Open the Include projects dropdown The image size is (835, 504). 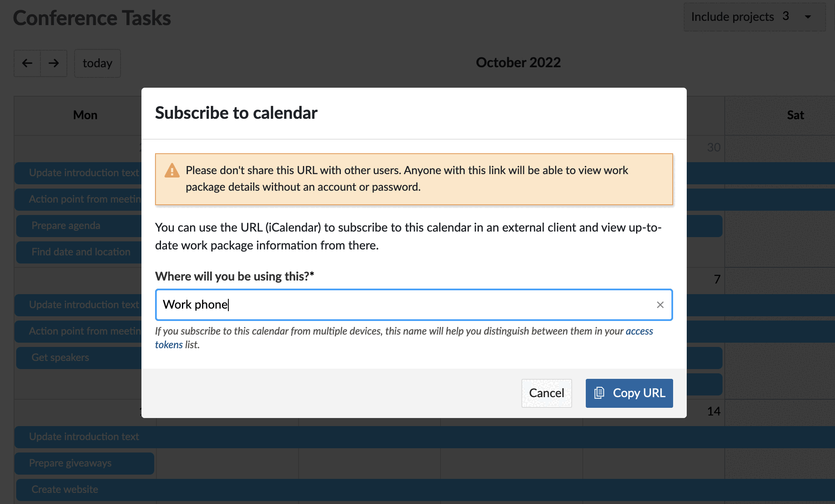(754, 17)
